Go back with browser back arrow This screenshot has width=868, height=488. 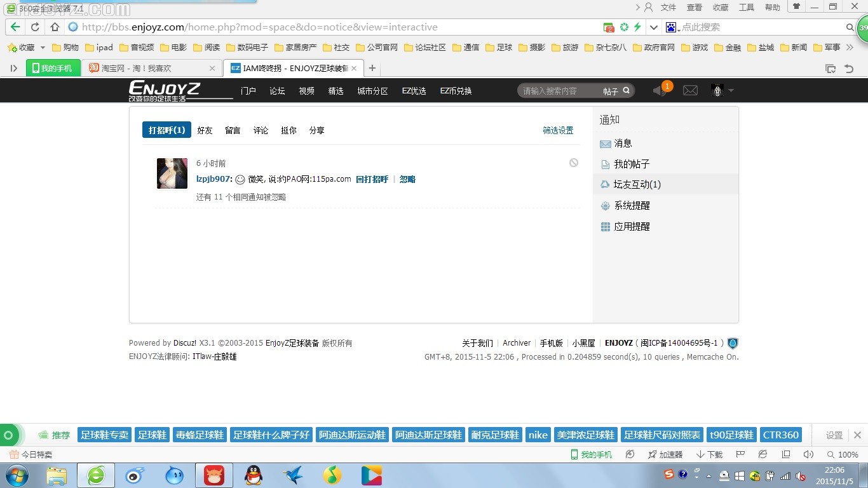click(x=16, y=27)
